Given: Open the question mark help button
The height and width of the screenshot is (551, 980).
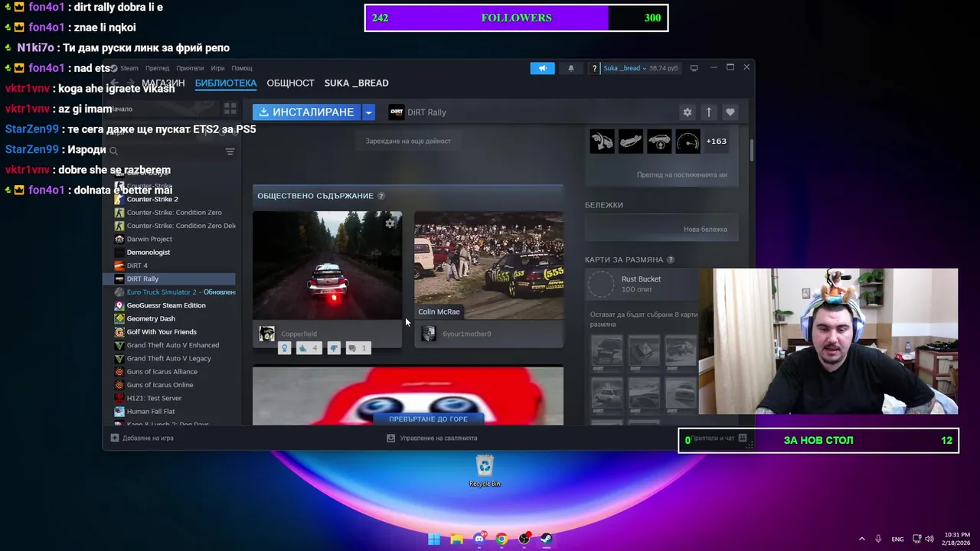Looking at the screenshot, I should [594, 68].
